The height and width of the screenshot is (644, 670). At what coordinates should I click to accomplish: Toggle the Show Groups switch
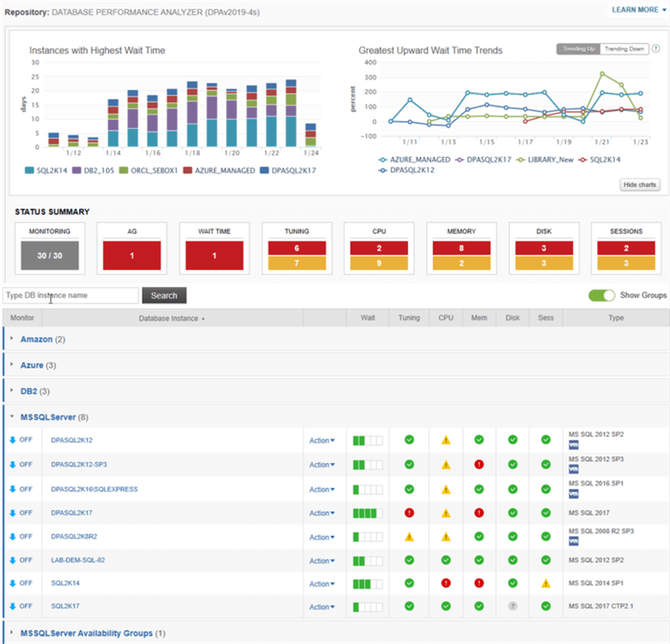(x=601, y=295)
